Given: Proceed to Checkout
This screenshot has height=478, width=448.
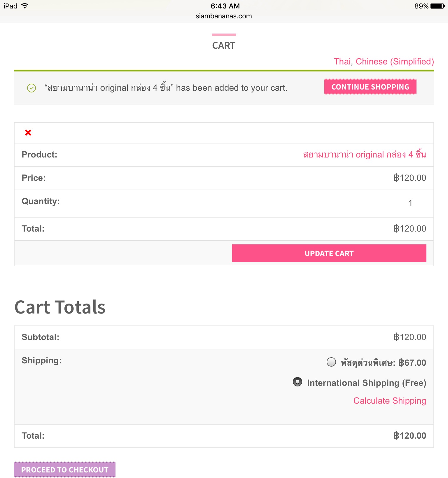Looking at the screenshot, I should tap(65, 470).
